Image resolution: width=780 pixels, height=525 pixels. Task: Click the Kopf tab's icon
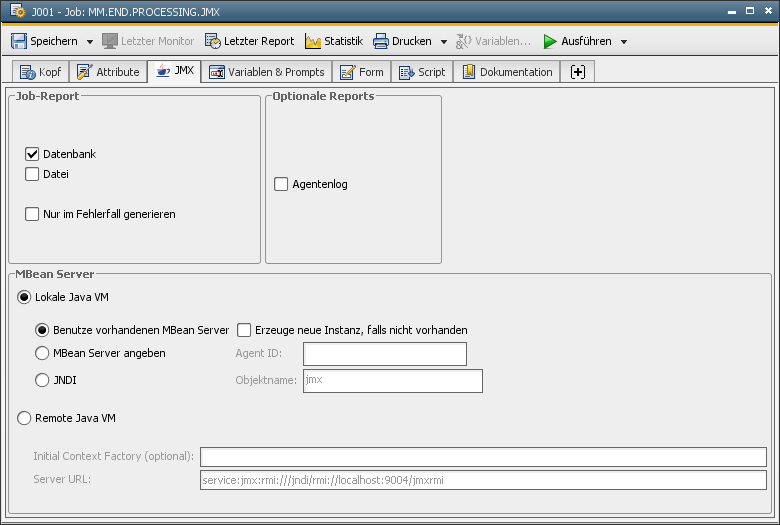point(27,72)
